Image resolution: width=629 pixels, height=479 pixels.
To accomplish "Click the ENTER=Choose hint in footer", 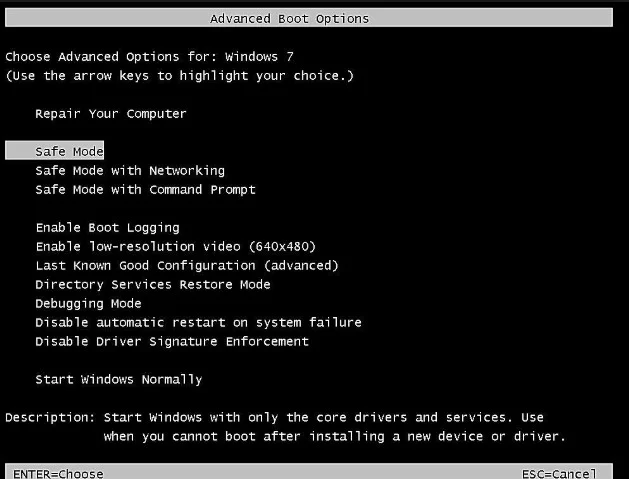I will pyautogui.click(x=58, y=474).
